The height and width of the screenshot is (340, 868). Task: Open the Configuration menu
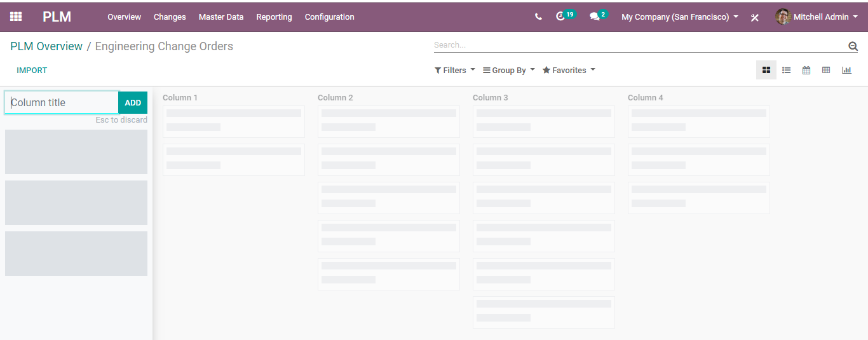pyautogui.click(x=330, y=17)
